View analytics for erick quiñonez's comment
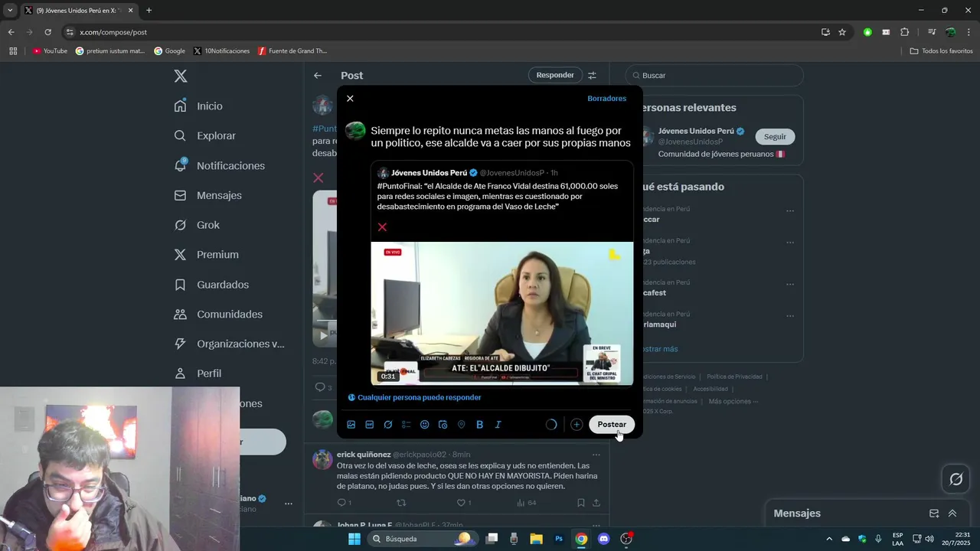 527,503
